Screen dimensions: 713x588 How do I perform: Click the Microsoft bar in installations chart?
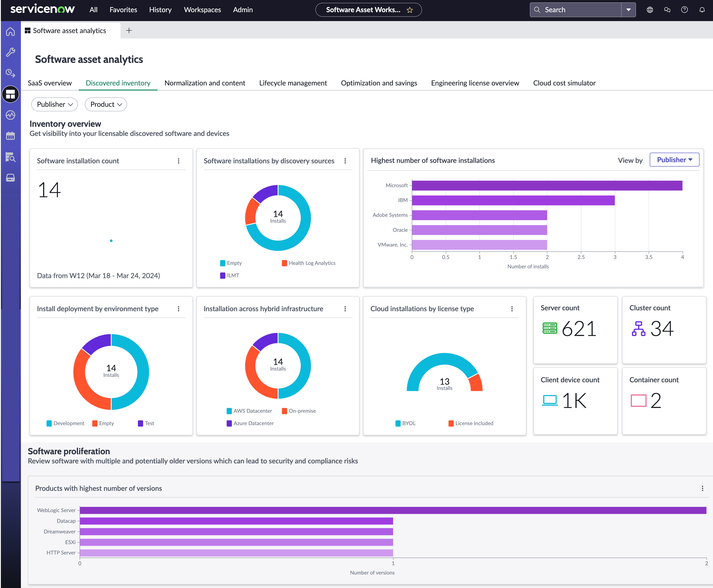(x=547, y=186)
